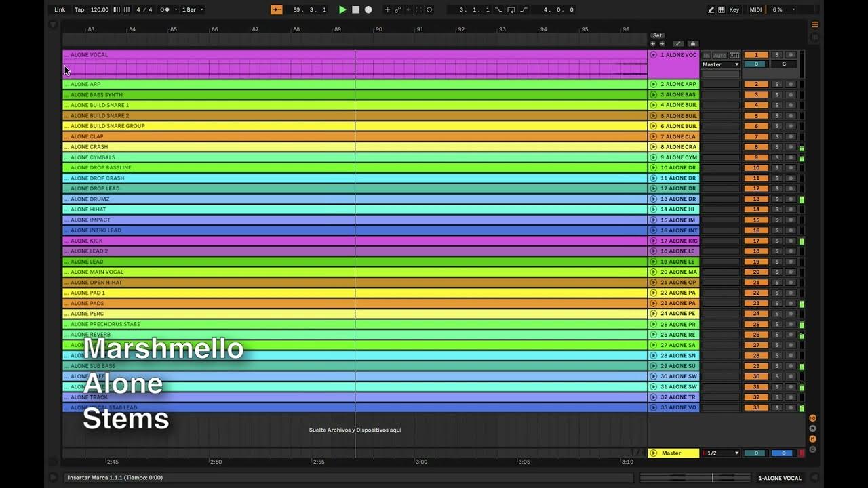This screenshot has height=488, width=868.
Task: Show Returns via R icon
Action: 812,428
